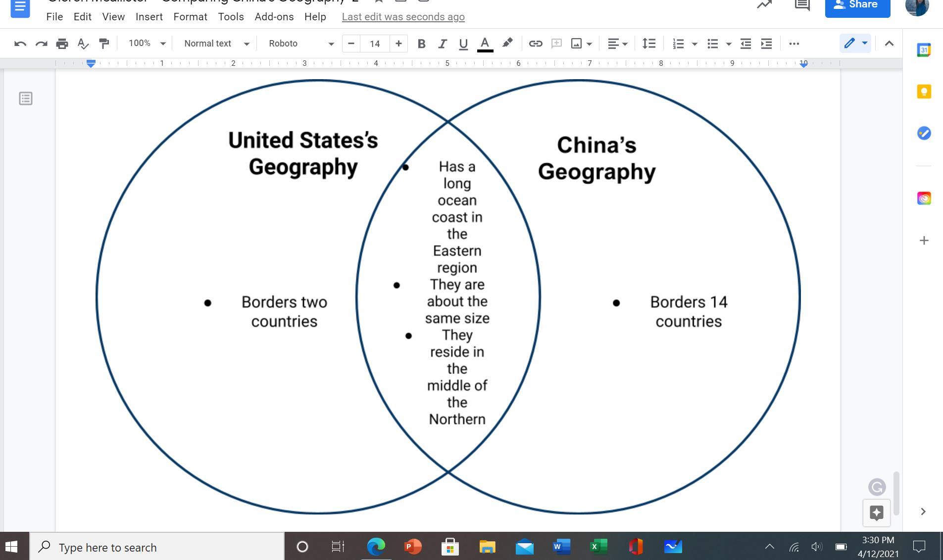The height and width of the screenshot is (560, 943).
Task: Decrease indent of the paragraph
Action: point(745,44)
